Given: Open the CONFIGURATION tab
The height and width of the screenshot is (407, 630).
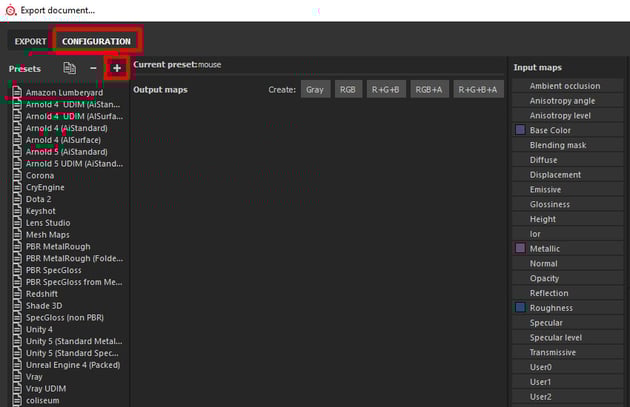Looking at the screenshot, I should pyautogui.click(x=96, y=41).
